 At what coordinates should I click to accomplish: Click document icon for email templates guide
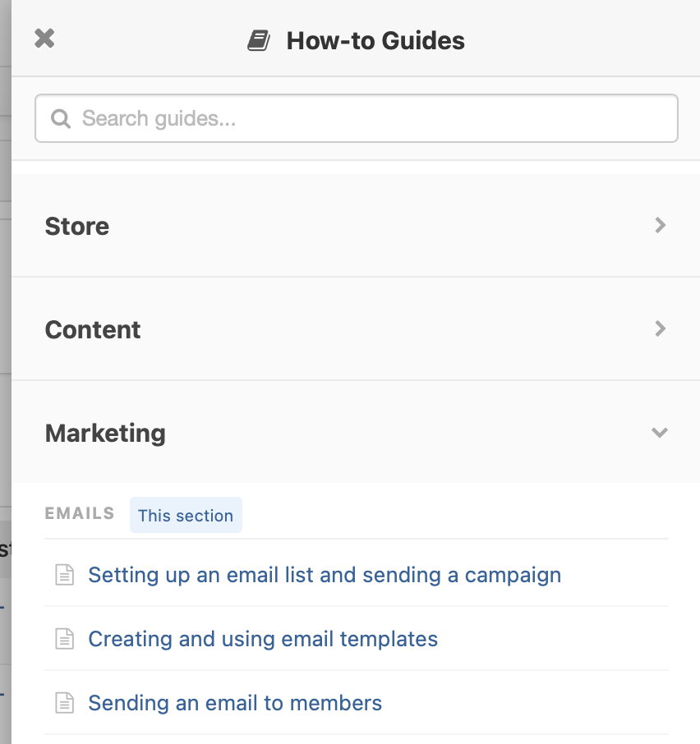tap(64, 639)
